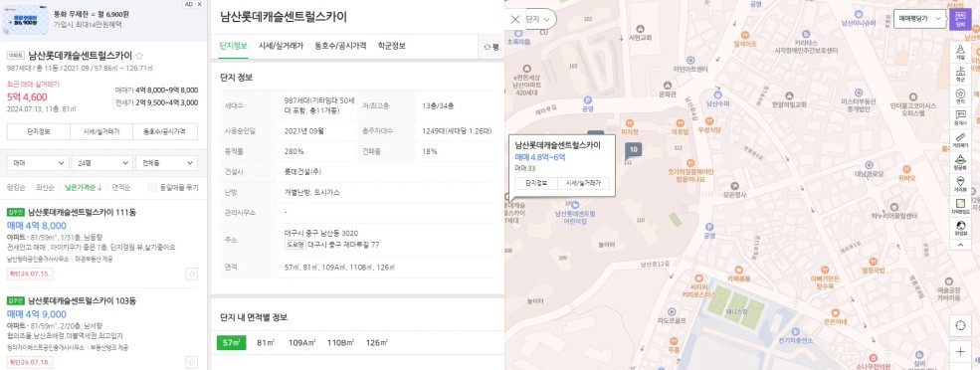Open the 단지 category pill on map
The width and height of the screenshot is (980, 370).
point(539,19)
